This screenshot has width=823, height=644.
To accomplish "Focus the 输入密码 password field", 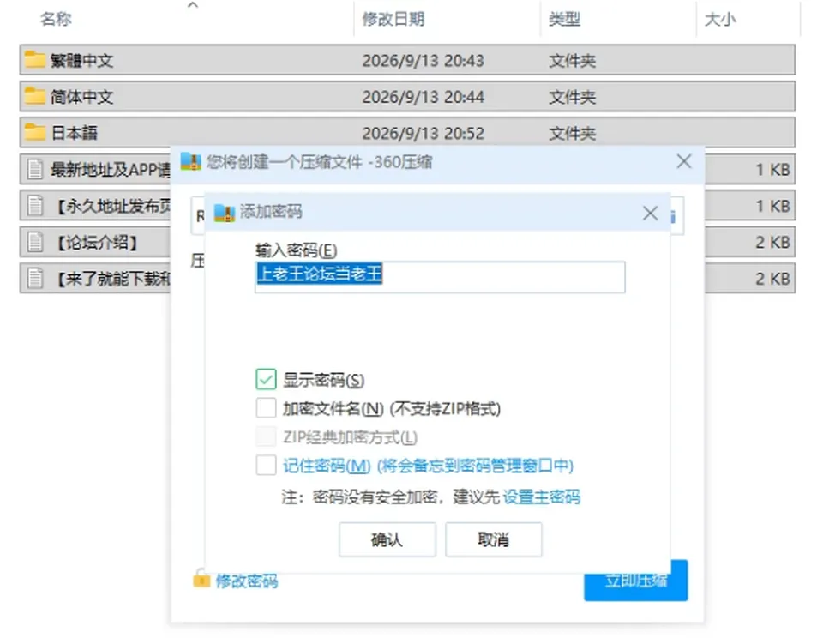I will pos(440,277).
